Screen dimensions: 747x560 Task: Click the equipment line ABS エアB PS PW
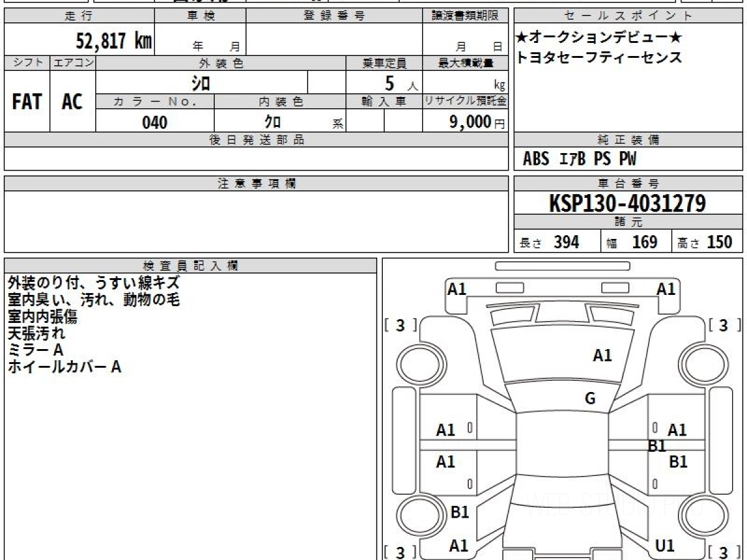tap(580, 159)
